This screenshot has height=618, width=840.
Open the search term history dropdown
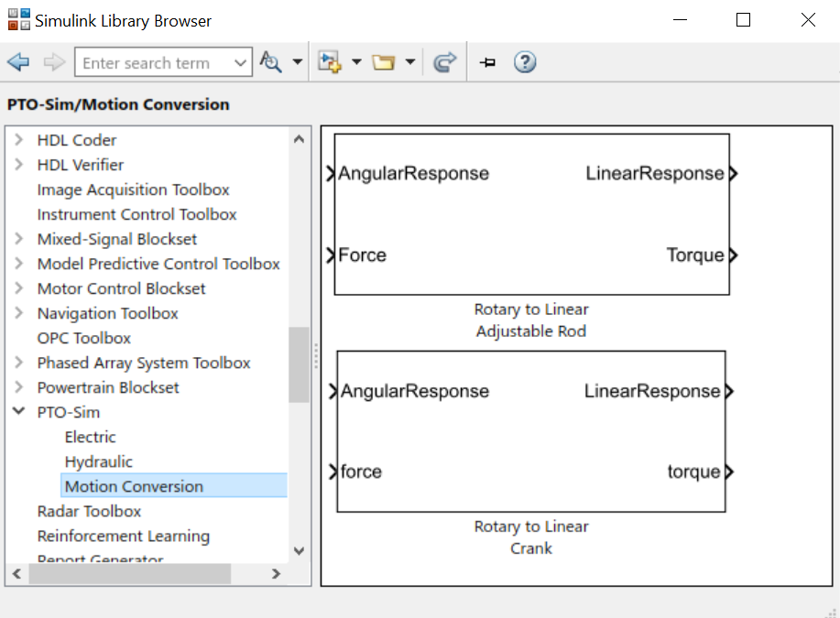coord(241,62)
